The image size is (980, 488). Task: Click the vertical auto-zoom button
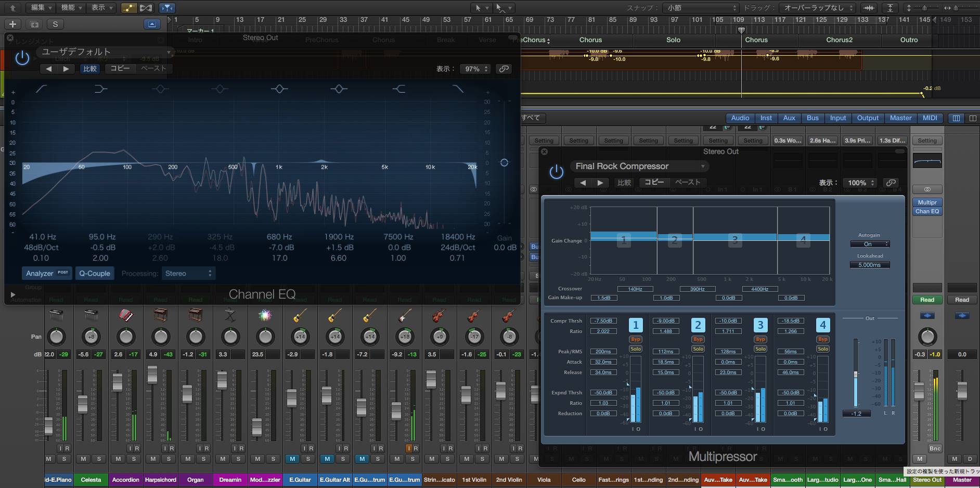click(890, 8)
